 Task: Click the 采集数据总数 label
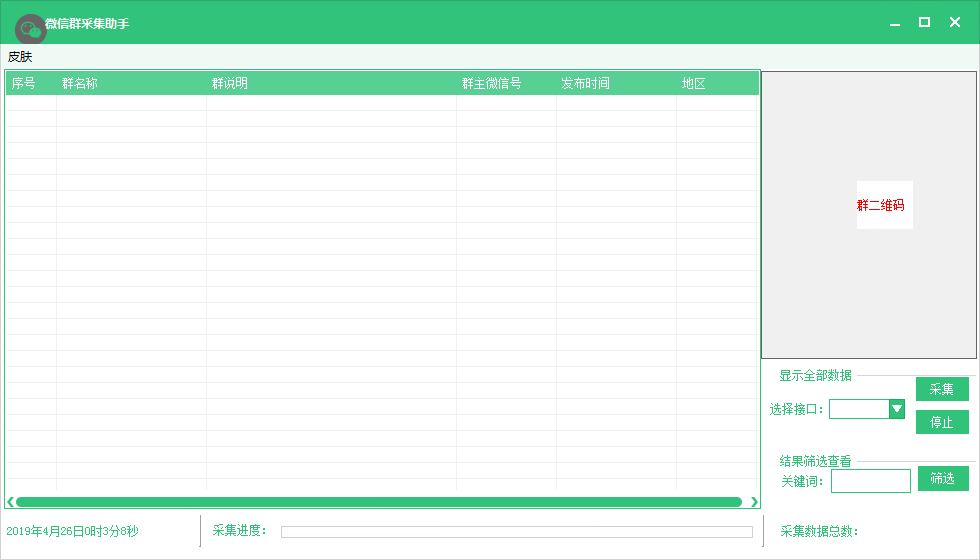[819, 531]
